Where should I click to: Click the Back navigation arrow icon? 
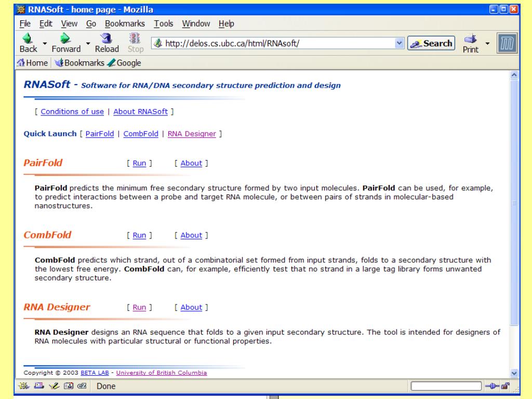tap(27, 38)
